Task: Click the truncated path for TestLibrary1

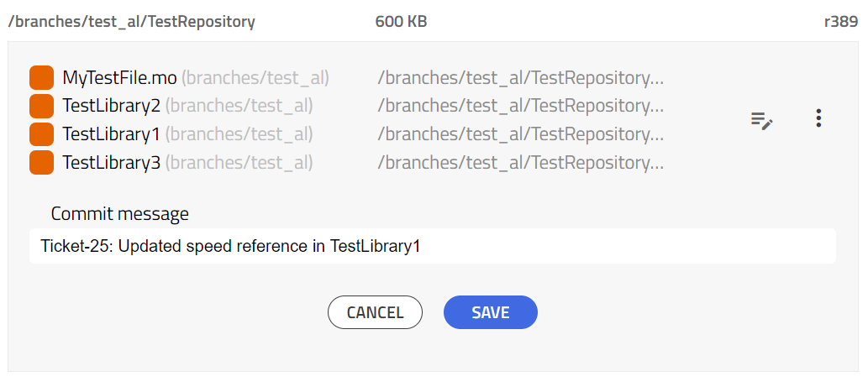Action: [520, 134]
